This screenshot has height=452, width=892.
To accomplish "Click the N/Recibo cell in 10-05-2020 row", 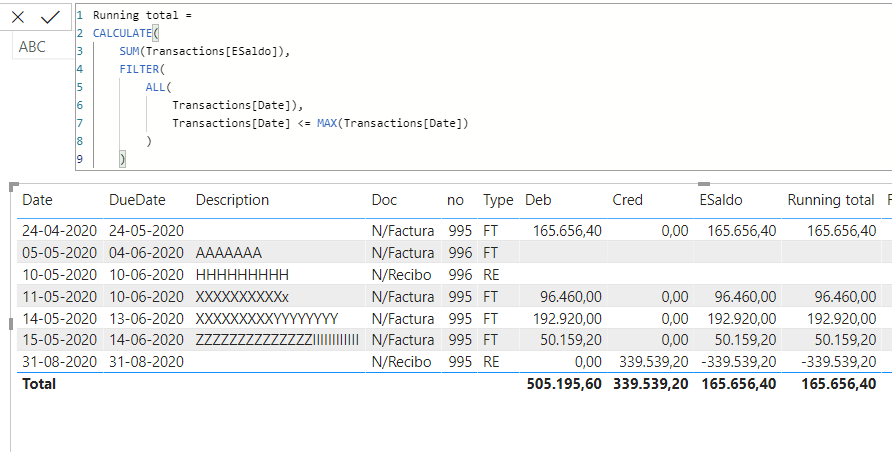I will pyautogui.click(x=402, y=275).
